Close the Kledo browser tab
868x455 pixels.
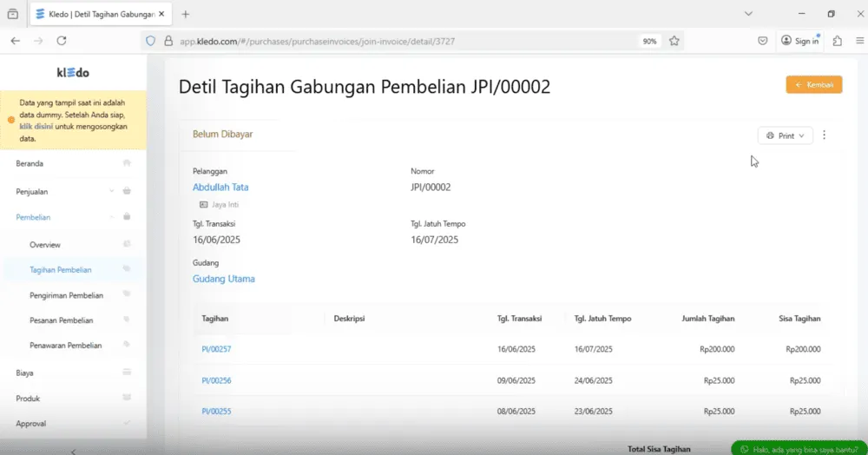tap(161, 14)
